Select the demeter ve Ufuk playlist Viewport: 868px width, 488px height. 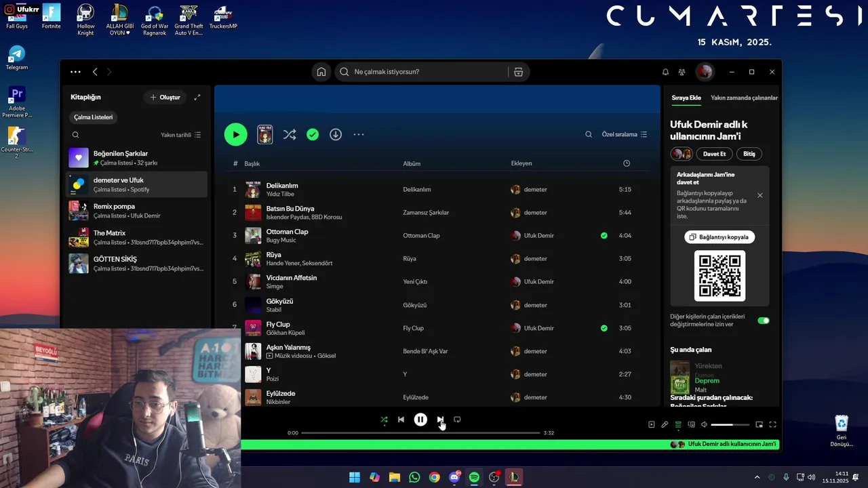tap(136, 184)
